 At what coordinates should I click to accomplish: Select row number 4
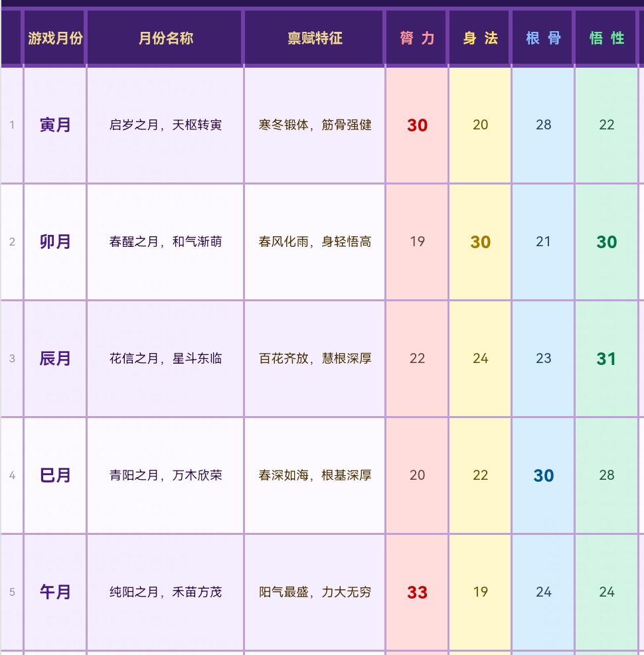[x=12, y=475]
